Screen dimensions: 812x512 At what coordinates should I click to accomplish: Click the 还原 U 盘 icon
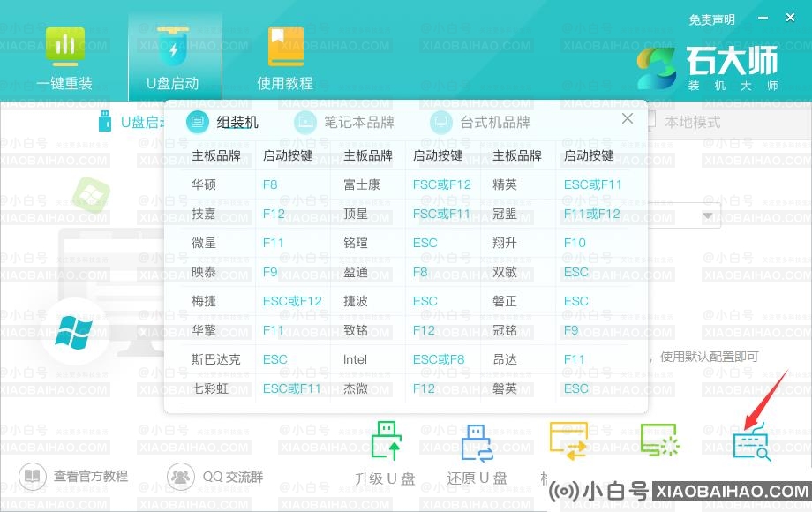click(x=477, y=442)
